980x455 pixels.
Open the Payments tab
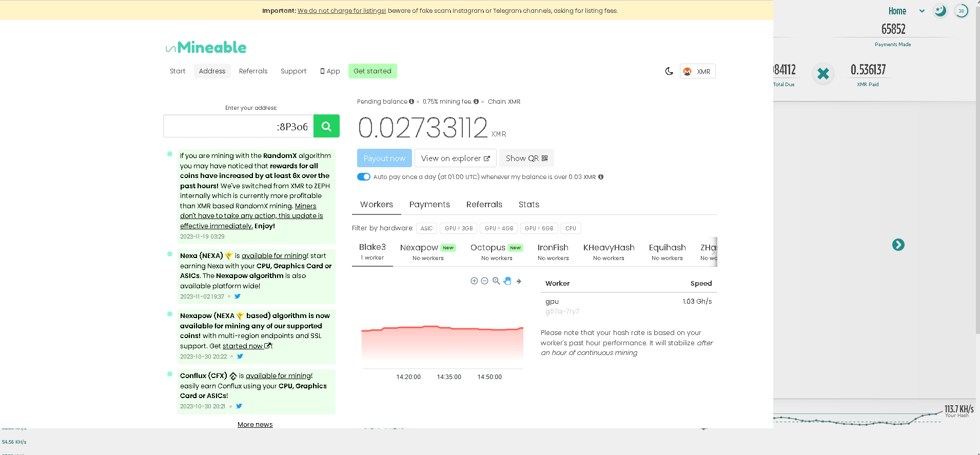tap(429, 205)
